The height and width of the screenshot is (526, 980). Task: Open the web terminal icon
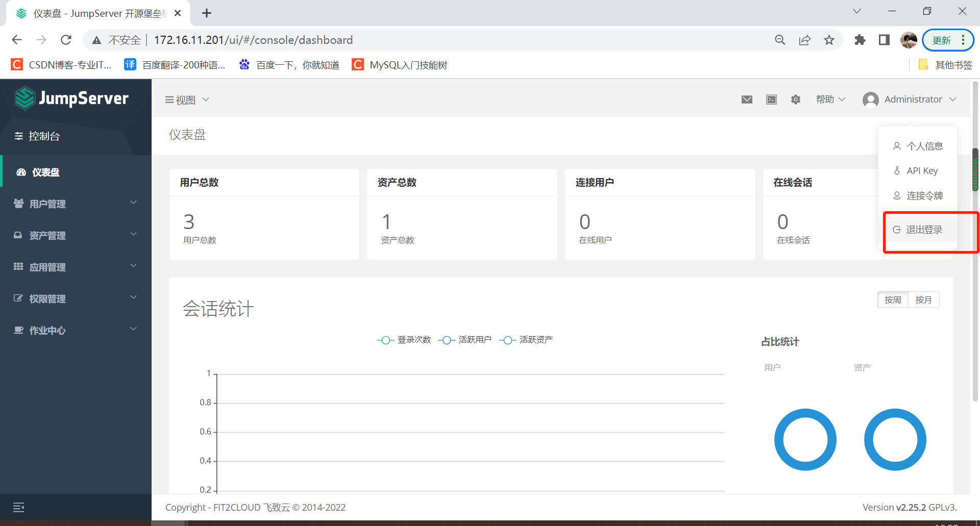click(771, 99)
